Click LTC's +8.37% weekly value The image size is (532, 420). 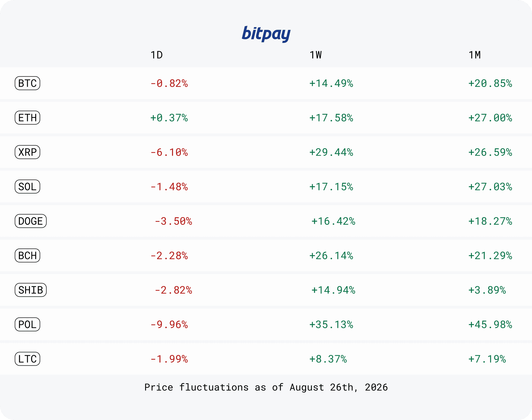328,359
